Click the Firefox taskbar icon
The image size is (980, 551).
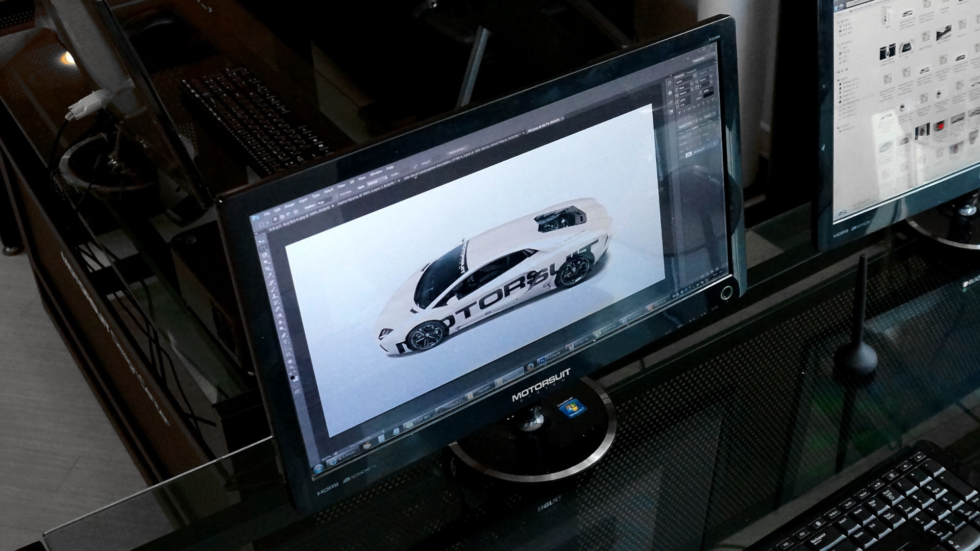(530, 367)
